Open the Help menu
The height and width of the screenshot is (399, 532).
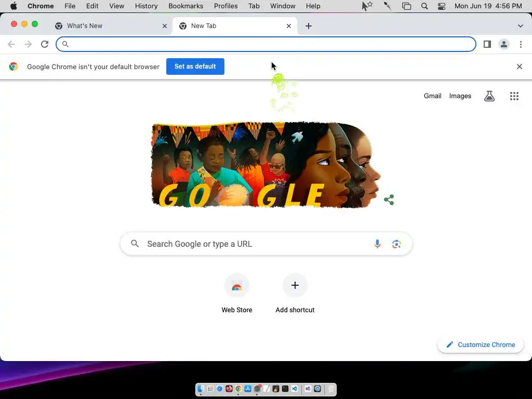(313, 6)
